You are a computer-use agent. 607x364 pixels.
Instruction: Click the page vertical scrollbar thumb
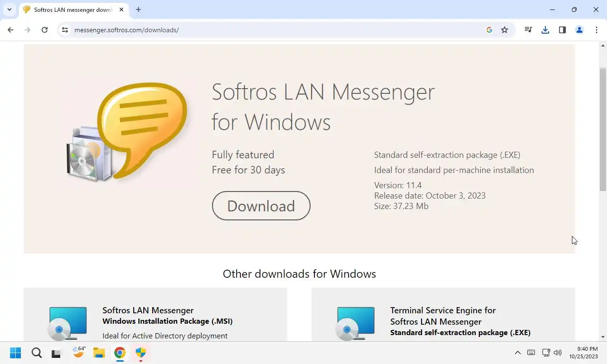pyautogui.click(x=603, y=129)
